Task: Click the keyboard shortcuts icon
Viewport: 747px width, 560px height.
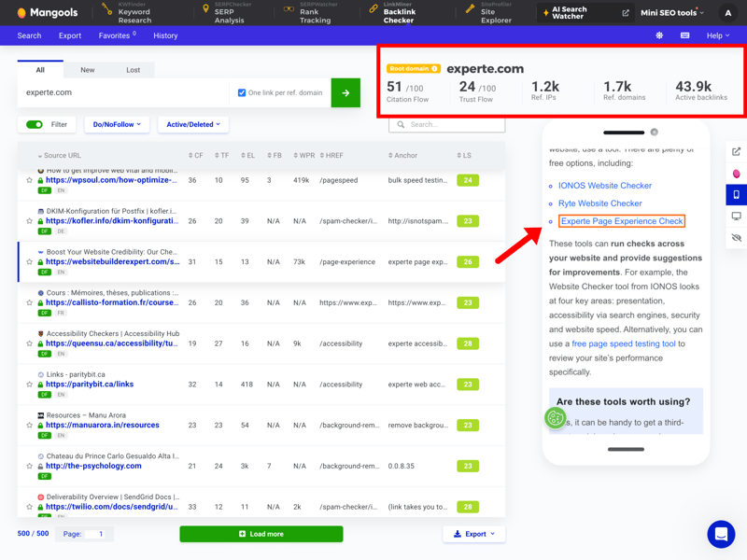Action: 684,35
